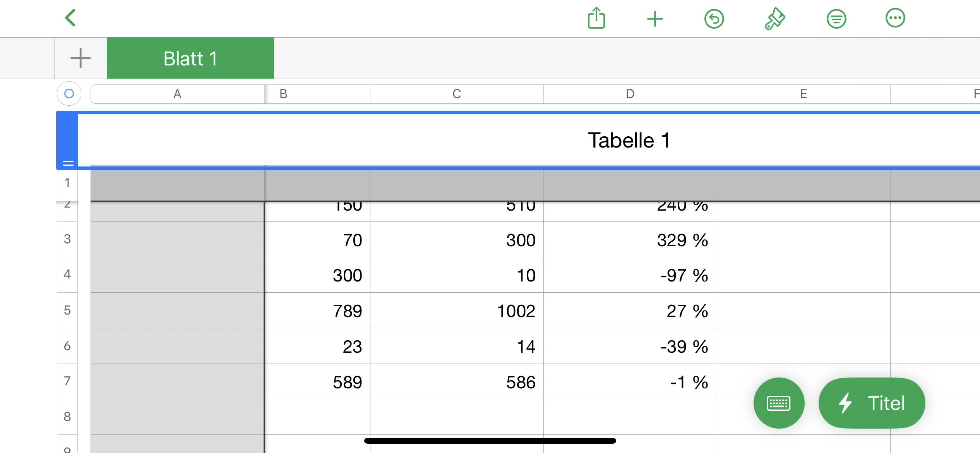This screenshot has width=980, height=453.
Task: Select the Blatt 1 sheet tab
Action: pyautogui.click(x=190, y=58)
